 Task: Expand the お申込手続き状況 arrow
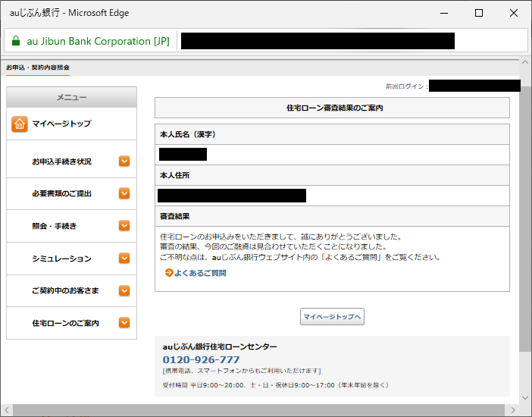(x=124, y=161)
